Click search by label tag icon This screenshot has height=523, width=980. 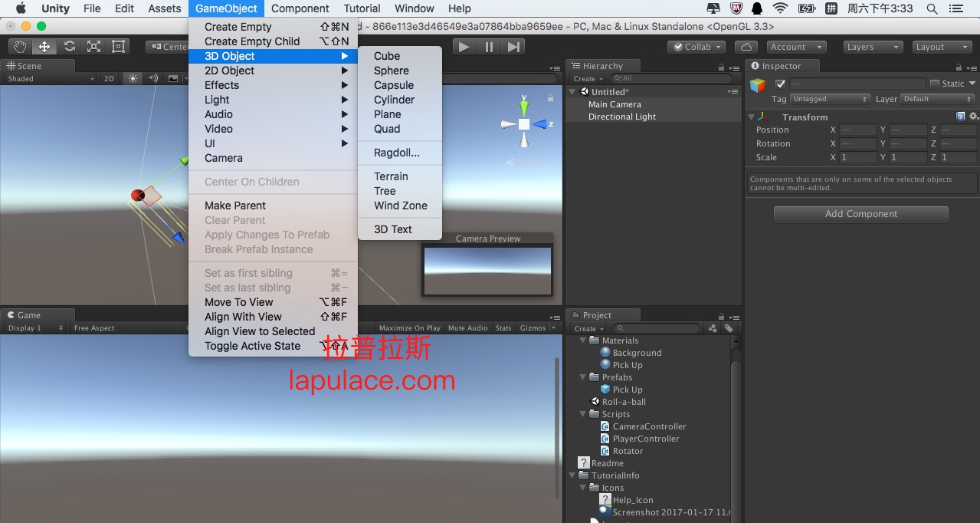pyautogui.click(x=729, y=328)
